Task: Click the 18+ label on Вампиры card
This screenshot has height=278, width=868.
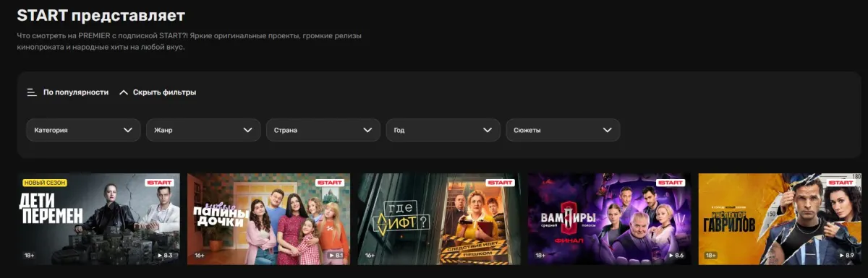Action: point(540,256)
